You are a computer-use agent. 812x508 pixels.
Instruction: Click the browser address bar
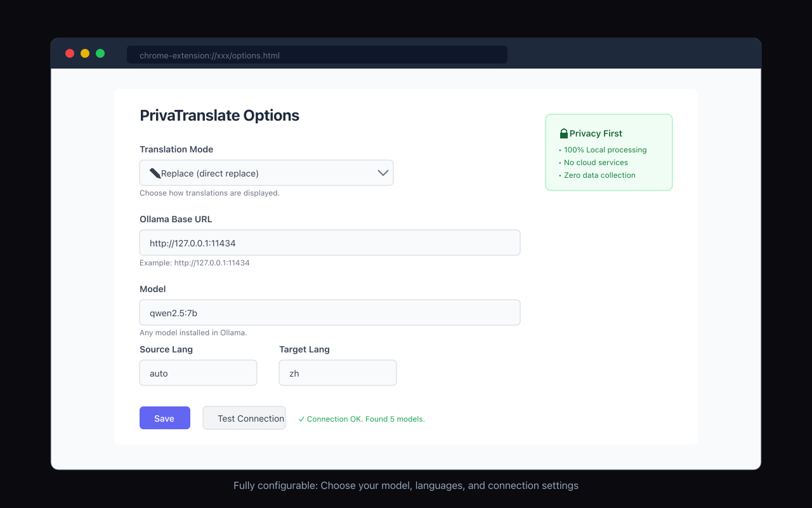317,55
